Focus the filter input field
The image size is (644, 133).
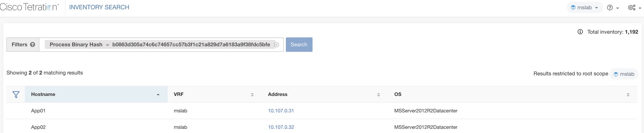[x=161, y=45]
